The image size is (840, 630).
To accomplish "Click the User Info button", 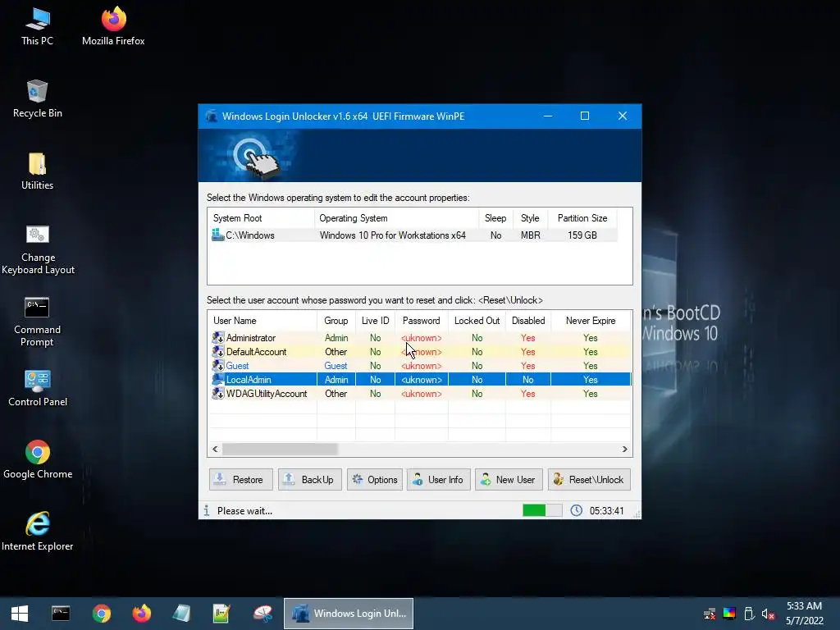I will pos(439,479).
